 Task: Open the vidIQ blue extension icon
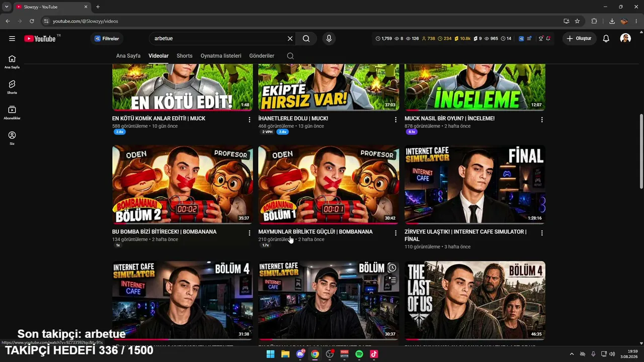[x=521, y=39]
